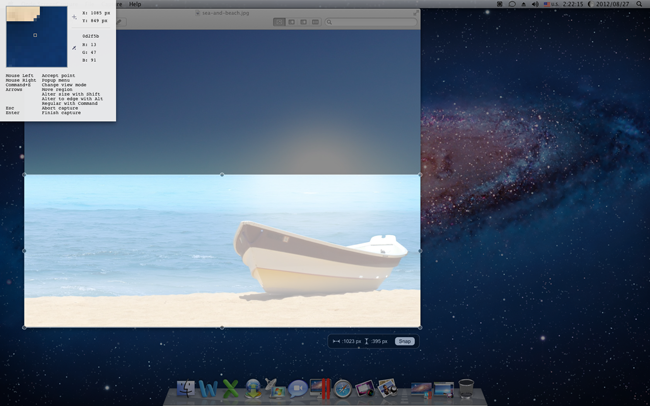650x406 pixels.
Task: Click the Snap button below the selection
Action: click(404, 341)
